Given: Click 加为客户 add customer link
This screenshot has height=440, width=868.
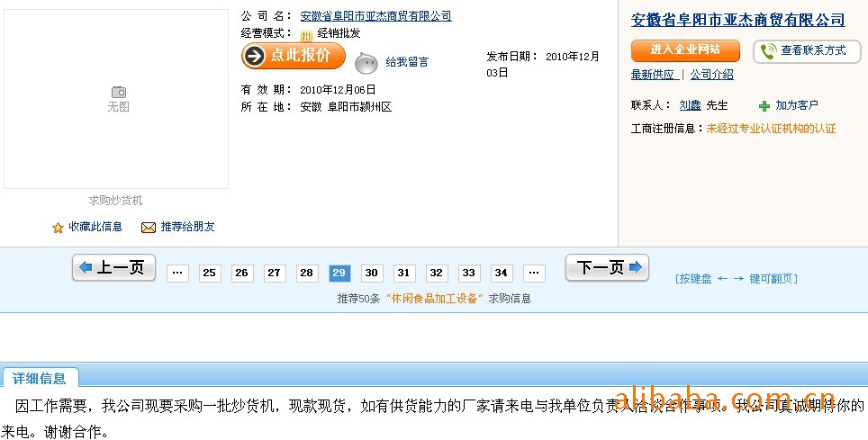Looking at the screenshot, I should 797,105.
